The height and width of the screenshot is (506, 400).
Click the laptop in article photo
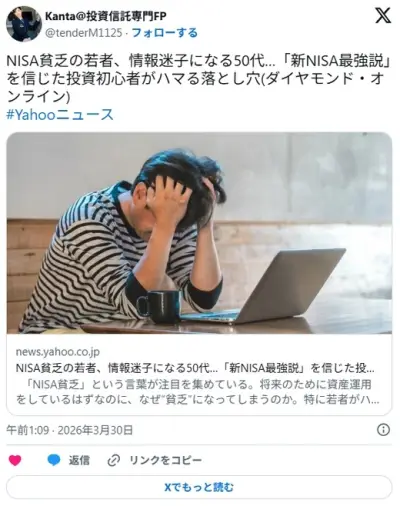click(263, 287)
